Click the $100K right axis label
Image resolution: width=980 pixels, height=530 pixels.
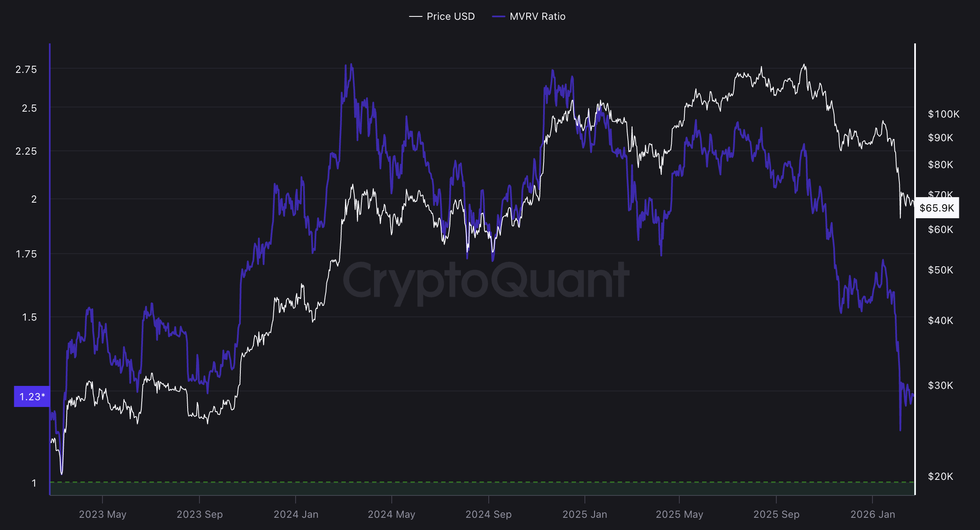click(943, 114)
